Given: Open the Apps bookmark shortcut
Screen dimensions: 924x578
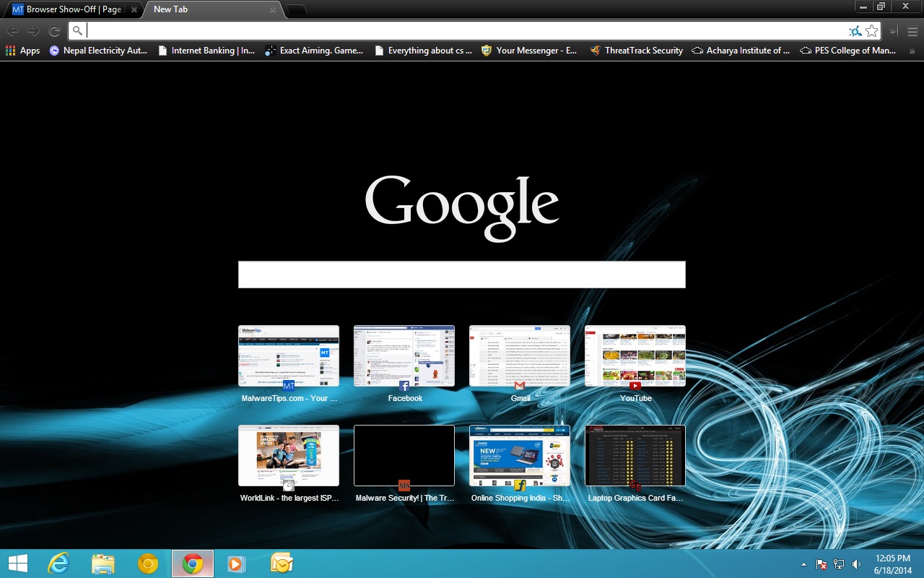Looking at the screenshot, I should [x=23, y=51].
